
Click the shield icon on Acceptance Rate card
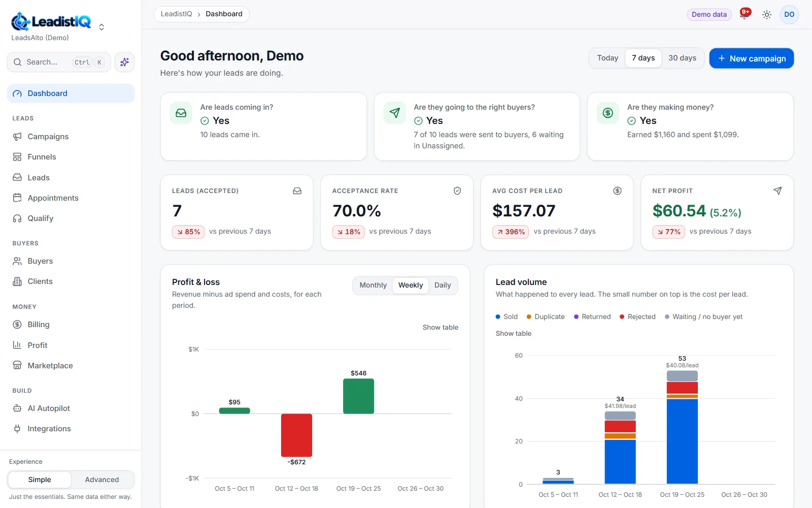457,191
